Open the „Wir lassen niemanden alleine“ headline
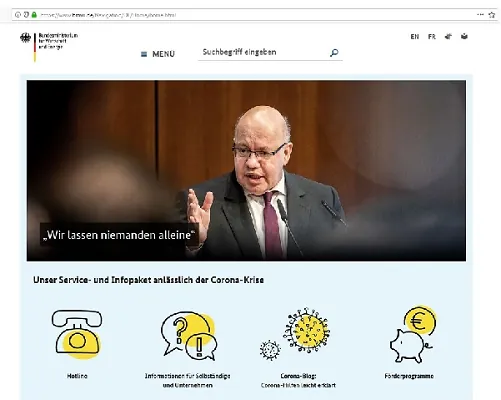Screen dimensions: 501x400 (119, 235)
